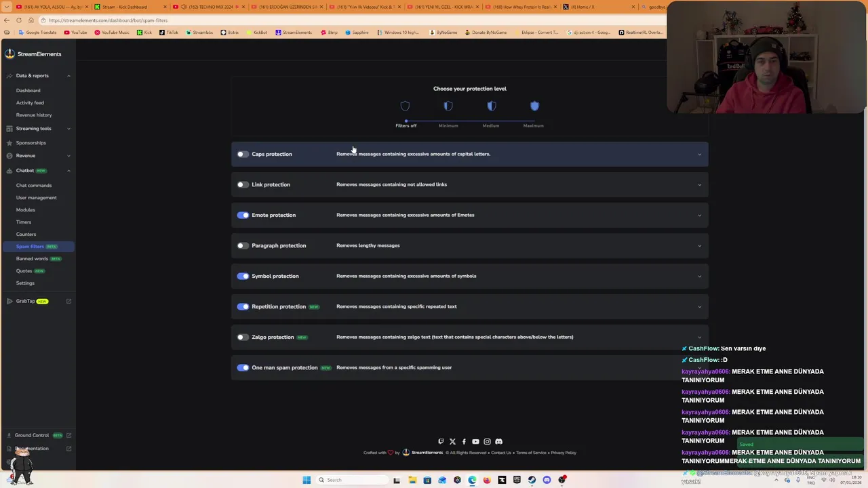Open the Terms of Service link
The width and height of the screenshot is (868, 488).
point(531,453)
